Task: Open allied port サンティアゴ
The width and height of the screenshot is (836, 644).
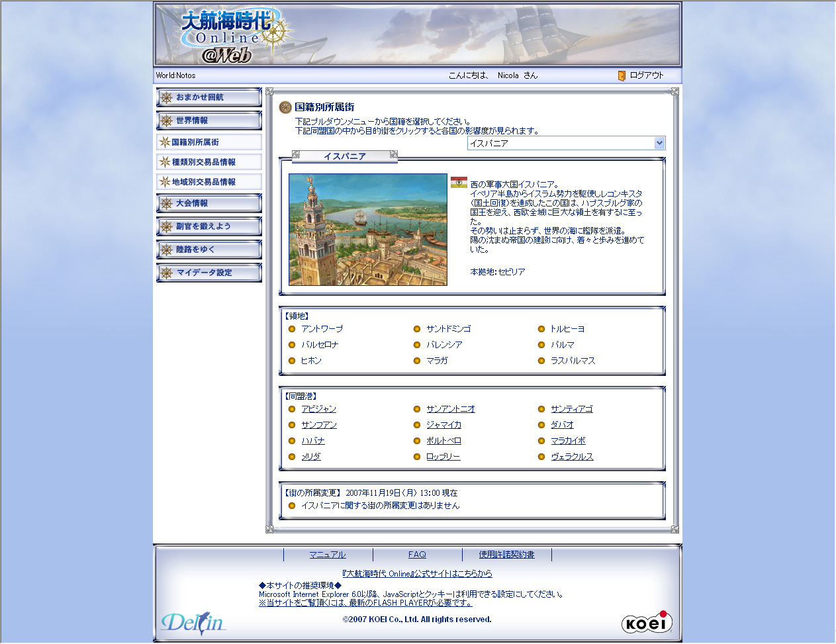Action: (572, 409)
